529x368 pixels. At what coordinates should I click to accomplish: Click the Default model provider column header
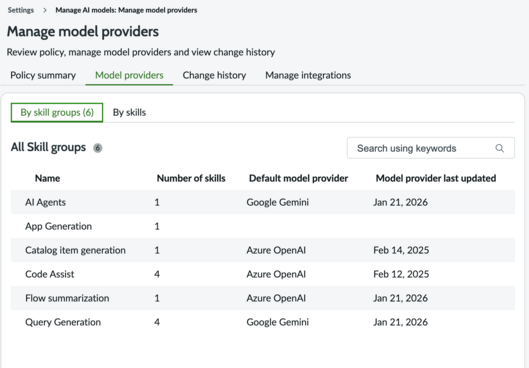click(x=298, y=178)
